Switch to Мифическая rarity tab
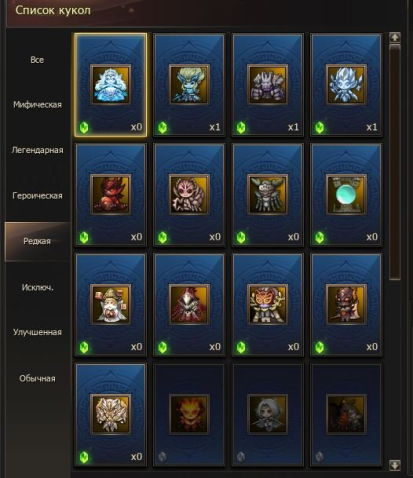This screenshot has width=413, height=478. [37, 105]
